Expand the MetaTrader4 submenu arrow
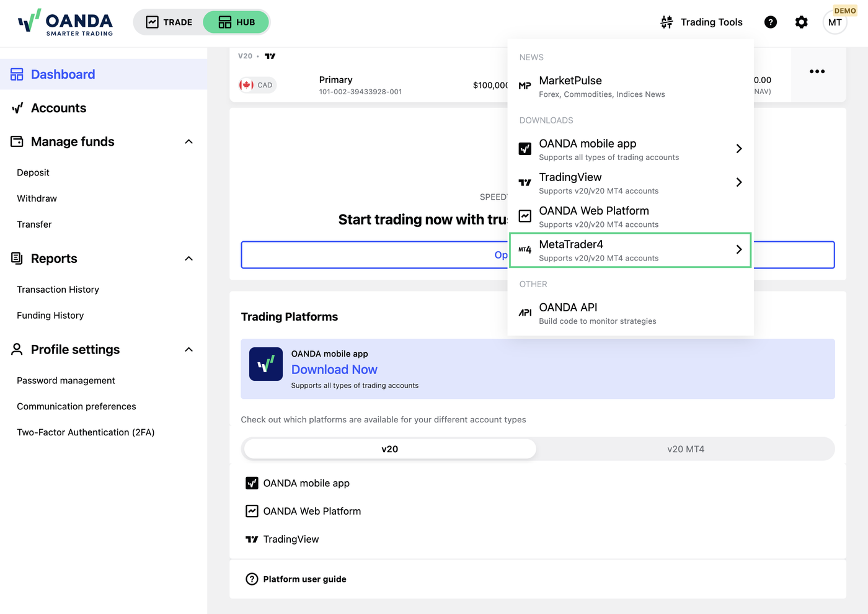Screen dimensions: 868x614 point(739,249)
